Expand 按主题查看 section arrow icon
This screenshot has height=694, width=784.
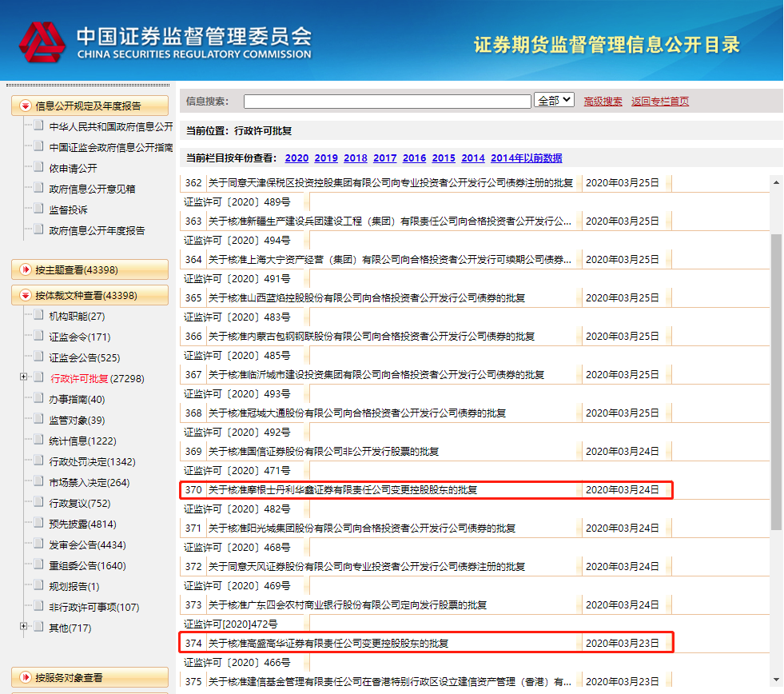(26, 269)
